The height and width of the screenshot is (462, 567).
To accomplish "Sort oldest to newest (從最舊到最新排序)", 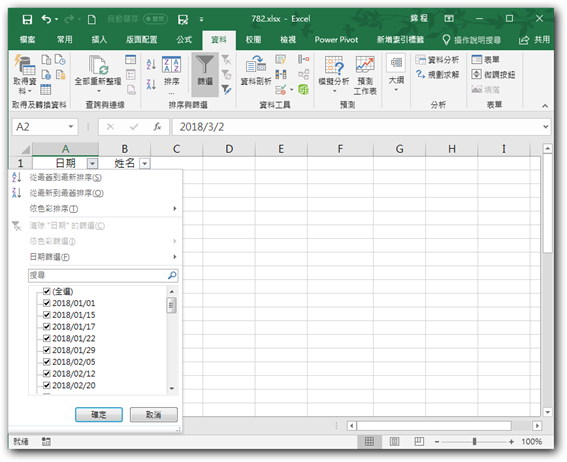I will tap(65, 177).
